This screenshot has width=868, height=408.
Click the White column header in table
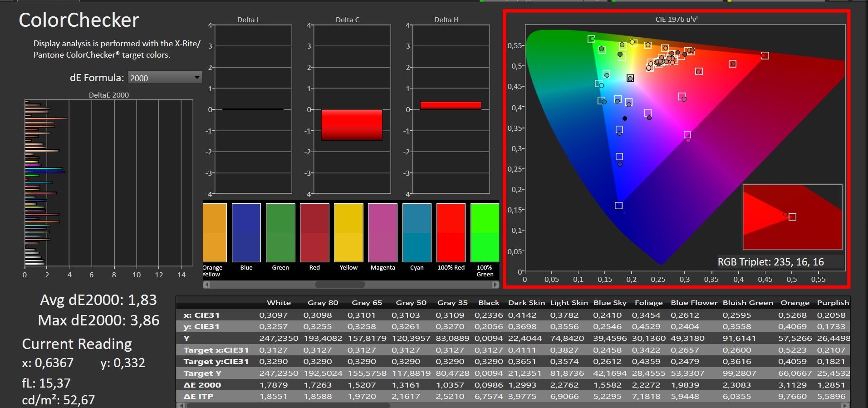point(279,303)
